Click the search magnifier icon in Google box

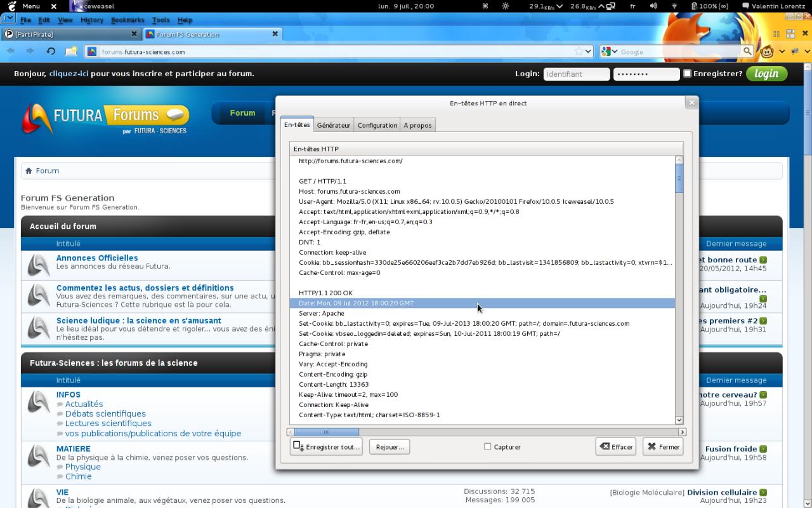(747, 51)
